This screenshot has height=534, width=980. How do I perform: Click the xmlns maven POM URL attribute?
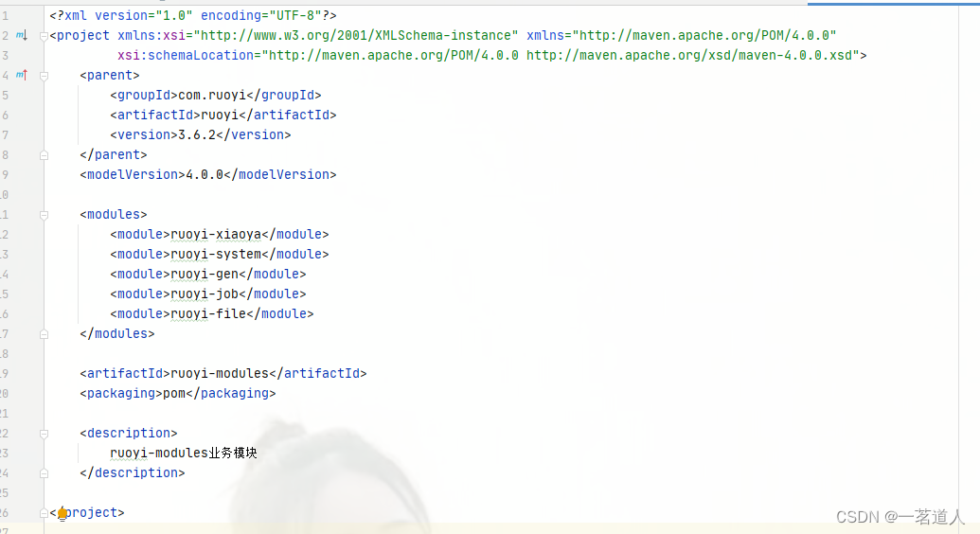click(681, 36)
